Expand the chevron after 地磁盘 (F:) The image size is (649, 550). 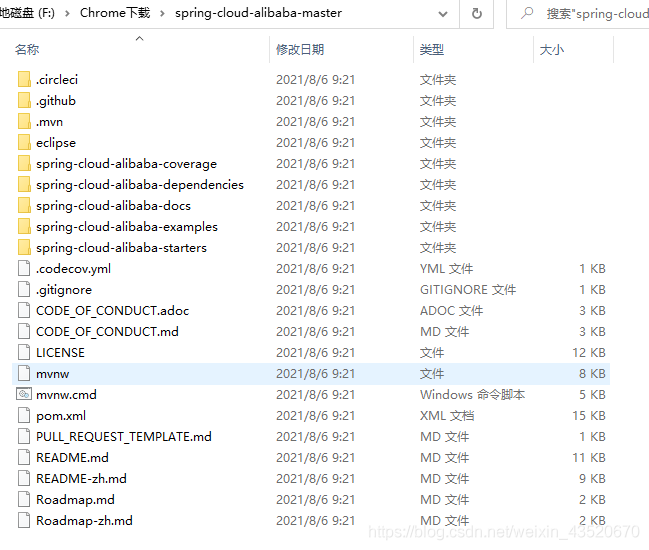[x=67, y=14]
